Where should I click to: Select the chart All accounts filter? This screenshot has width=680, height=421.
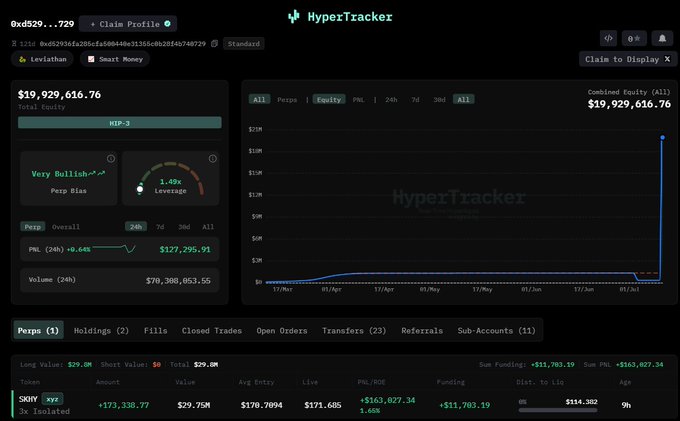(259, 99)
